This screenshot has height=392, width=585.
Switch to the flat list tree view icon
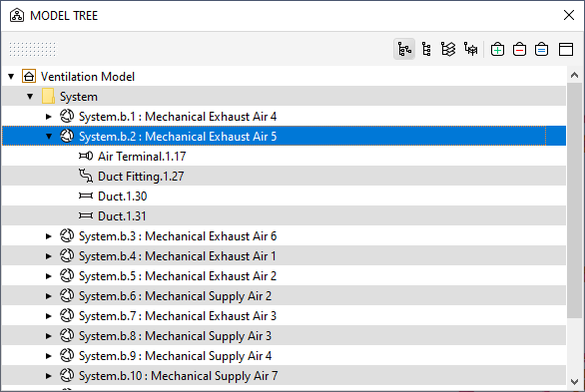pyautogui.click(x=426, y=49)
